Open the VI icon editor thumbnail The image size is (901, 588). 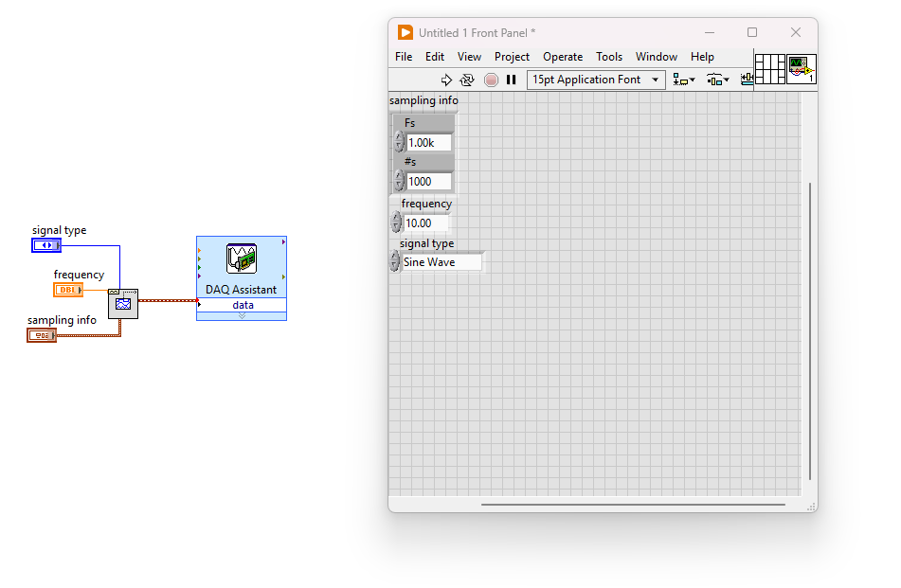click(802, 69)
